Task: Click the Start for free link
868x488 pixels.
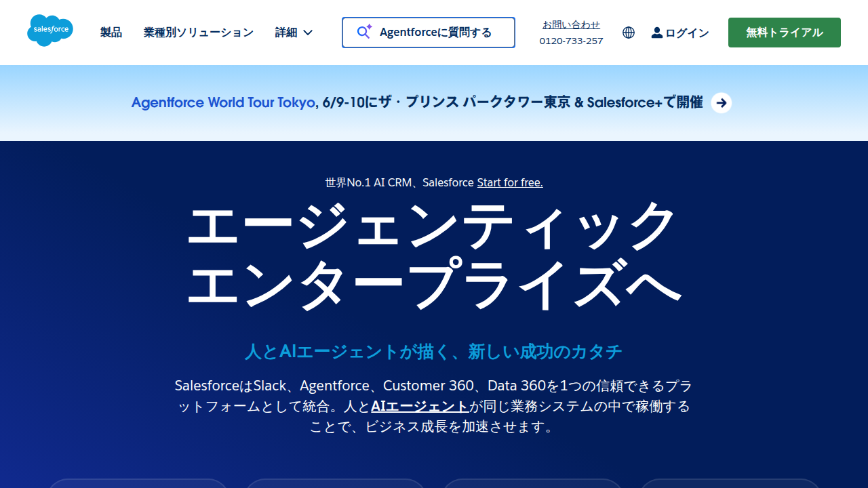Action: [510, 182]
